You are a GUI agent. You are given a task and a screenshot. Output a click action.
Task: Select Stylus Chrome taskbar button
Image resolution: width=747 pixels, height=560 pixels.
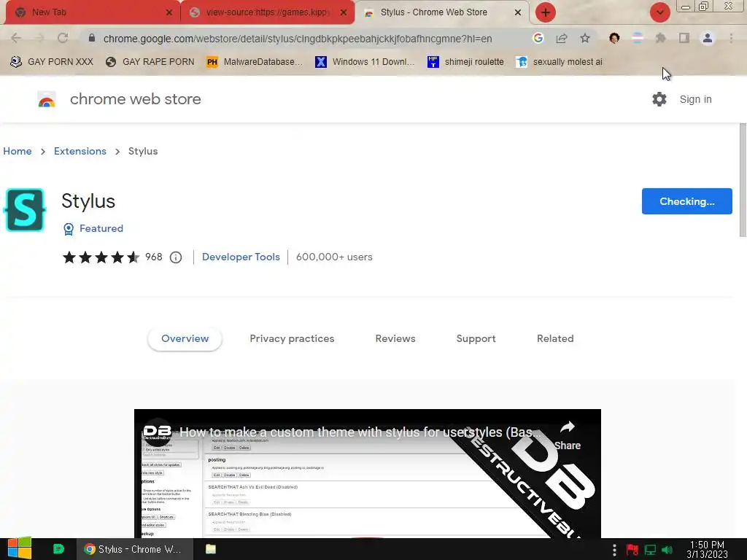(x=135, y=549)
